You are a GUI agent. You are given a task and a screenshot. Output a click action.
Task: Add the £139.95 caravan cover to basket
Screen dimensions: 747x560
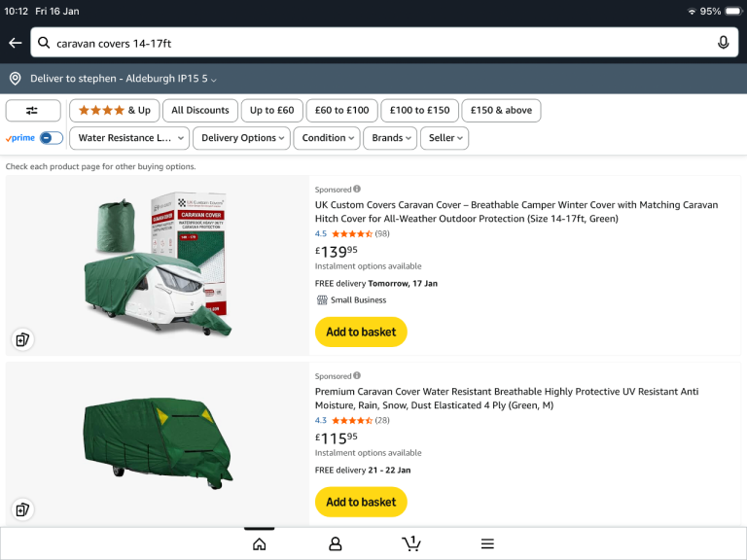pyautogui.click(x=361, y=332)
